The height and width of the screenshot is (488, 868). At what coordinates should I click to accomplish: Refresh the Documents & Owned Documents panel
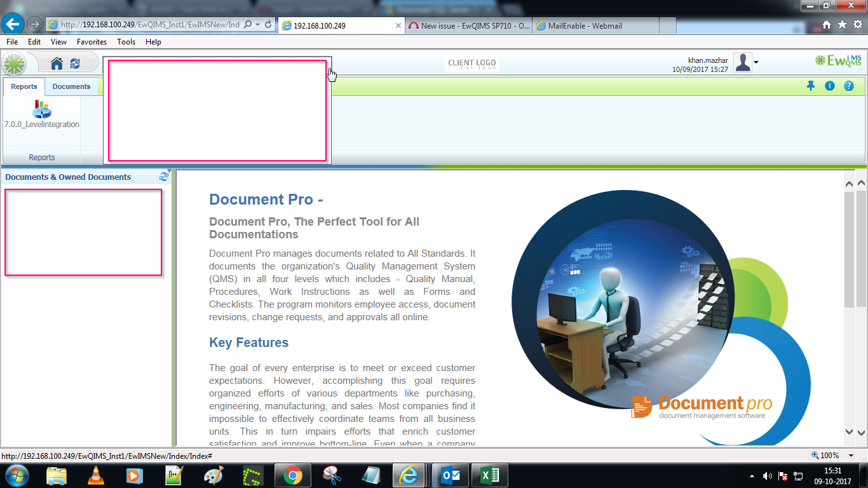(x=164, y=177)
